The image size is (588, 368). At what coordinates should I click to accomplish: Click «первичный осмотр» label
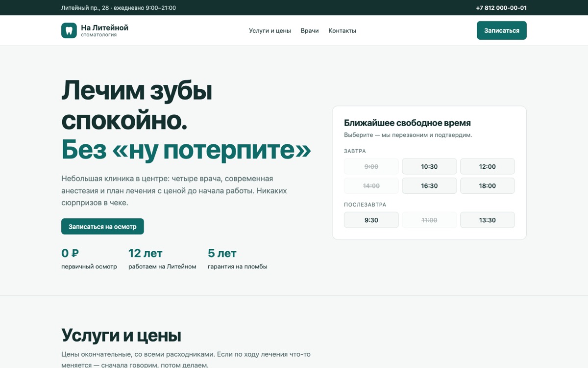pos(89,266)
